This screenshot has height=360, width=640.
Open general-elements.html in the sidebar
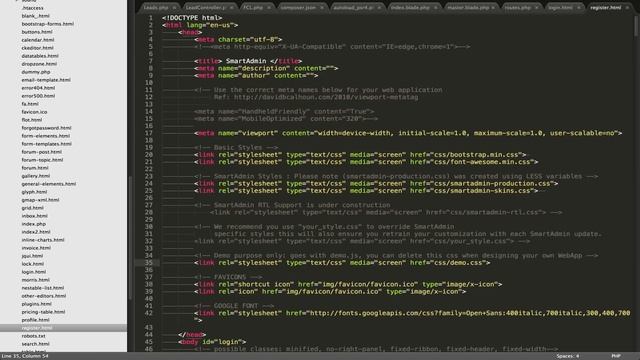[x=49, y=184]
